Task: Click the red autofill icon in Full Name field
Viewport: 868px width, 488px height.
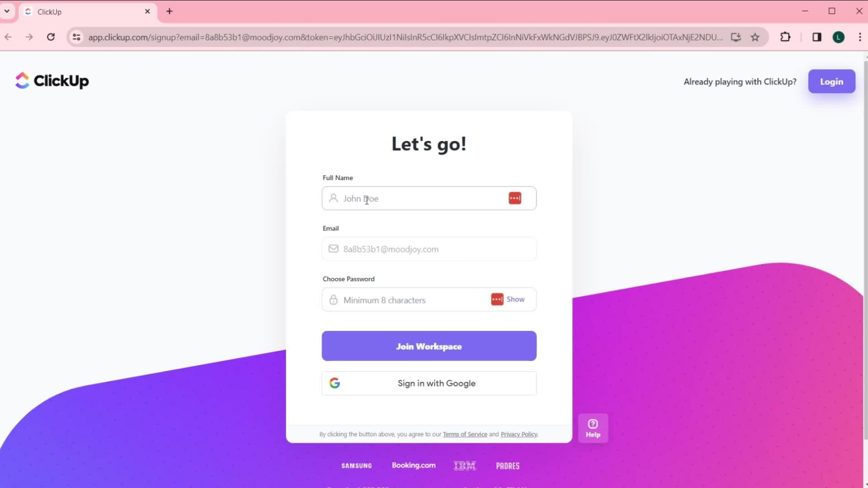Action: 515,198
